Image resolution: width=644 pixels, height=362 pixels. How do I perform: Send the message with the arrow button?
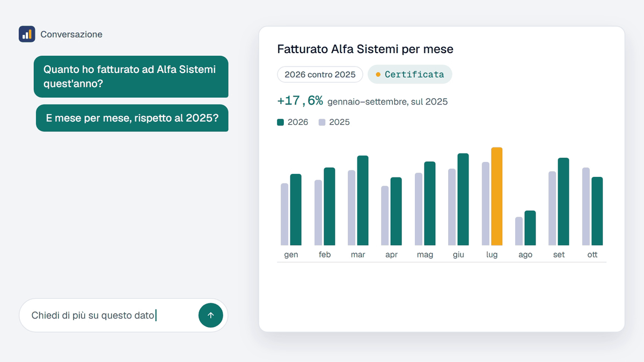tap(210, 315)
